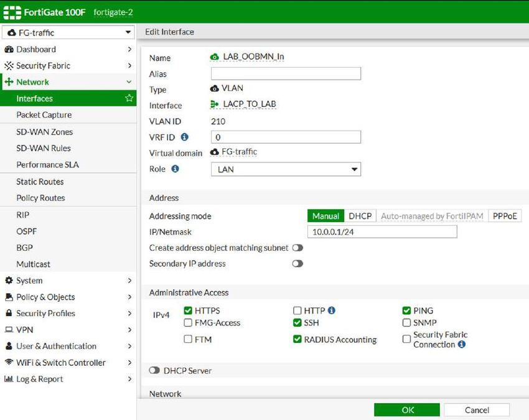This screenshot has width=529, height=420.
Task: Click the System gear icon
Action: [x=9, y=281]
